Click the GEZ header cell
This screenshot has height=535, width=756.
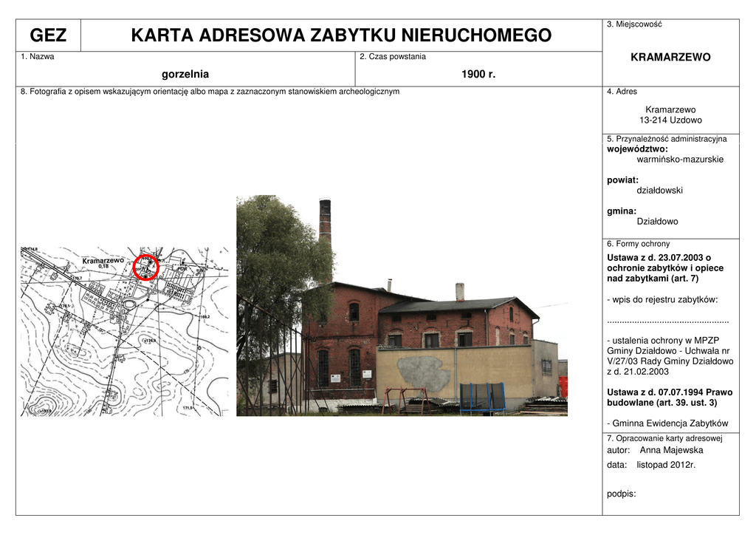pos(48,35)
